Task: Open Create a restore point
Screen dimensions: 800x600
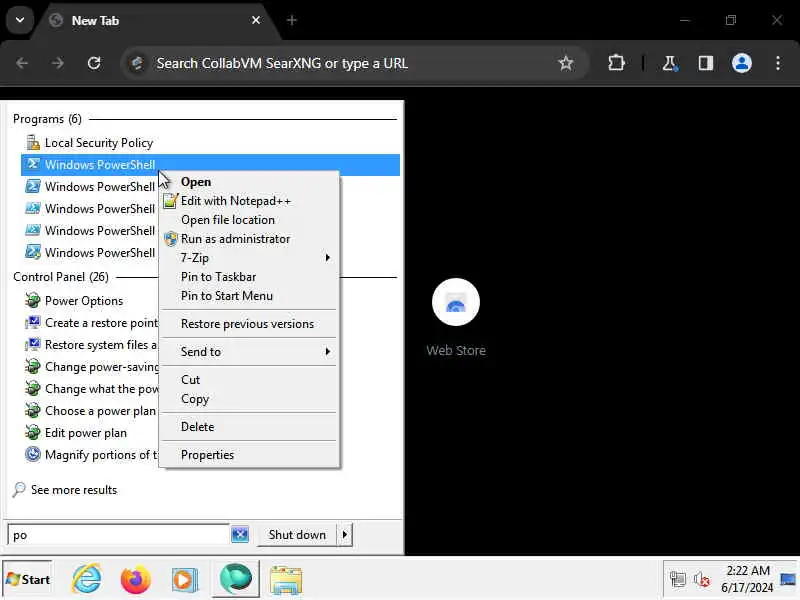Action: coord(90,323)
